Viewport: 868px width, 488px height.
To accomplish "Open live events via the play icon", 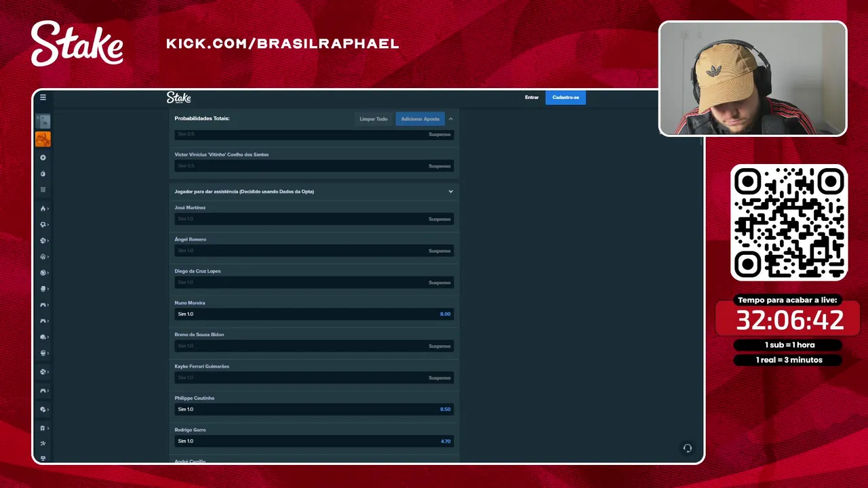I will pyautogui.click(x=43, y=158).
